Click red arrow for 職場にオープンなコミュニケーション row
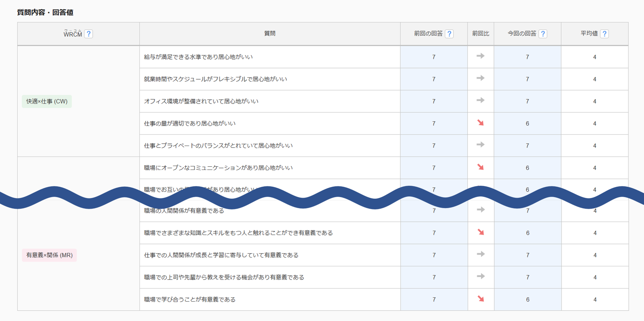 tap(480, 167)
